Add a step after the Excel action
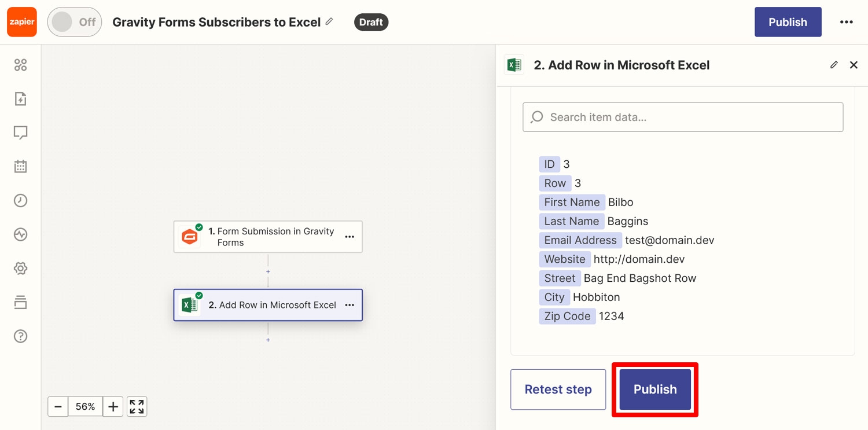The height and width of the screenshot is (430, 868). pos(268,340)
